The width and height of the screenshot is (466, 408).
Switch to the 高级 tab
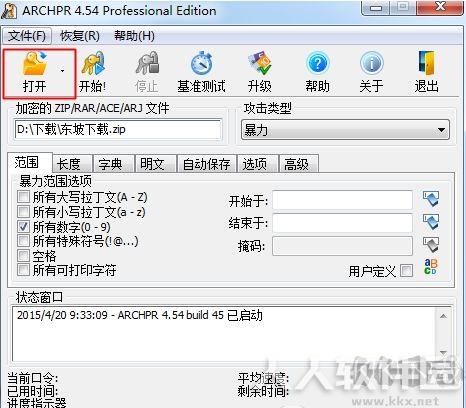tap(299, 164)
